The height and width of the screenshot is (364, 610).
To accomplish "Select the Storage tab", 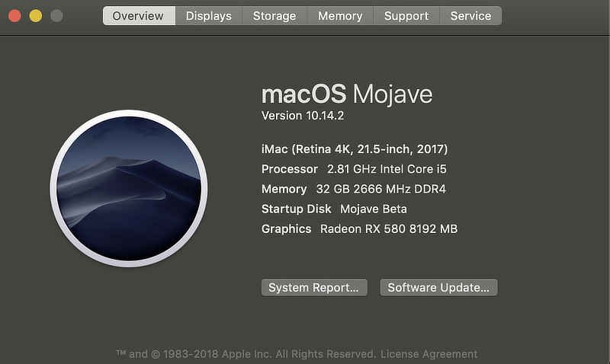I will [274, 16].
